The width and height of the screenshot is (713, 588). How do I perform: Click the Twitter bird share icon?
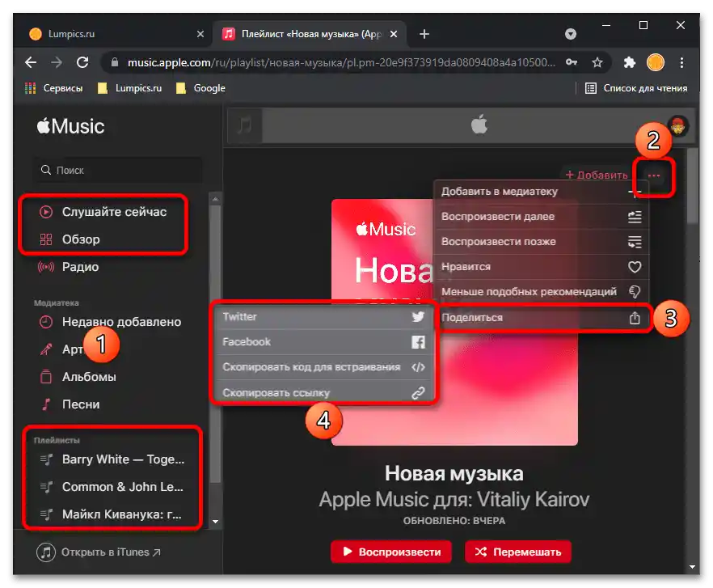pos(418,317)
